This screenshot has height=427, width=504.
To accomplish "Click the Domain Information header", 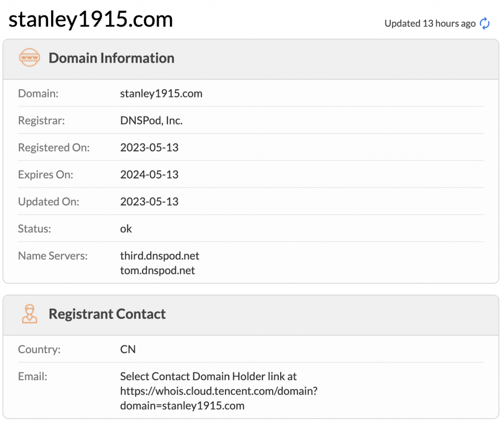I will (x=111, y=58).
